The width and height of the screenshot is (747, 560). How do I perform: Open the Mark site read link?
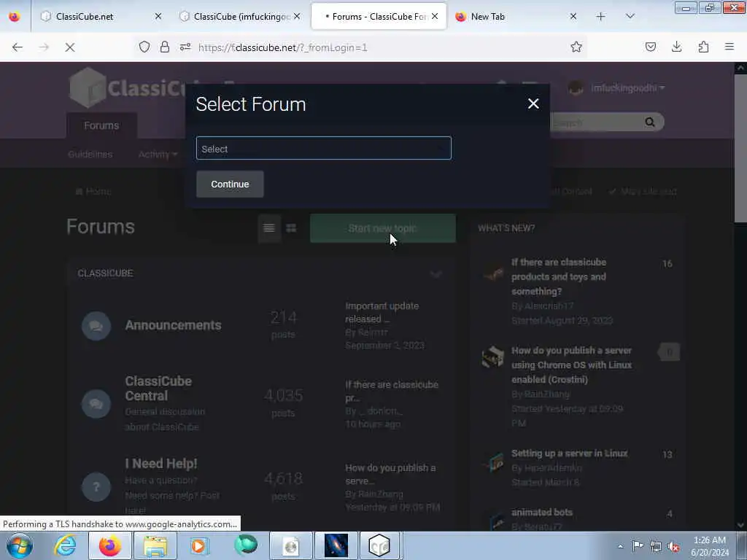[643, 192]
